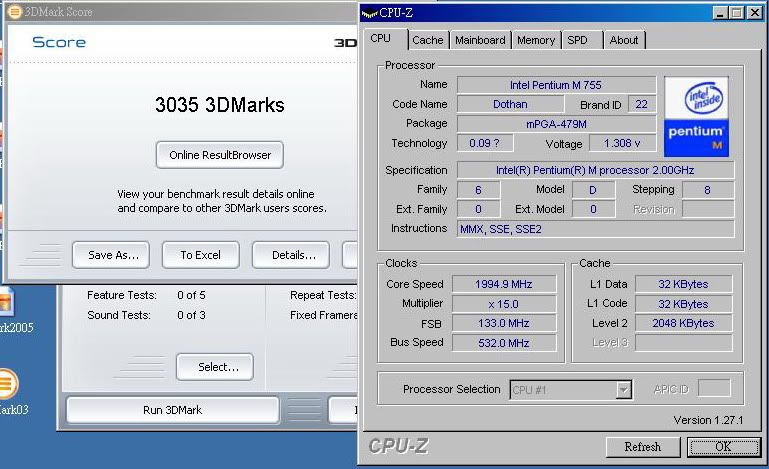This screenshot has height=469, width=769.
Task: Select the About tab in CPU-Z
Action: pos(624,40)
